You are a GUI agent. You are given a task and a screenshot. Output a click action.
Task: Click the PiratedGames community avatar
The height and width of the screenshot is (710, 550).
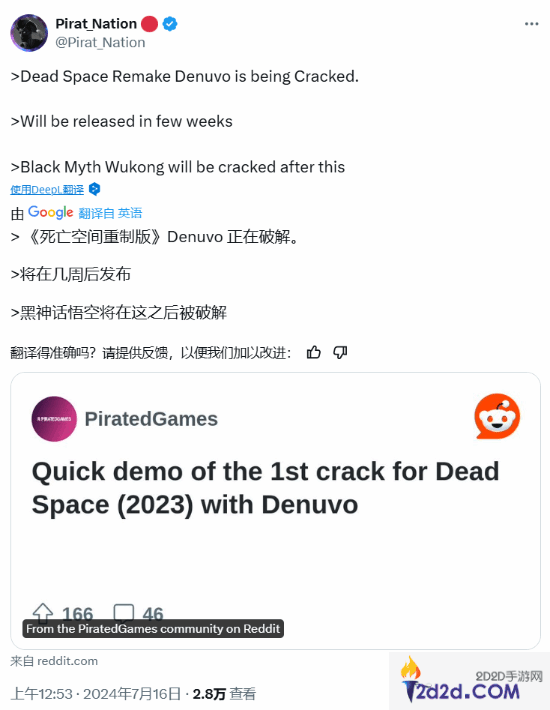[x=54, y=419]
